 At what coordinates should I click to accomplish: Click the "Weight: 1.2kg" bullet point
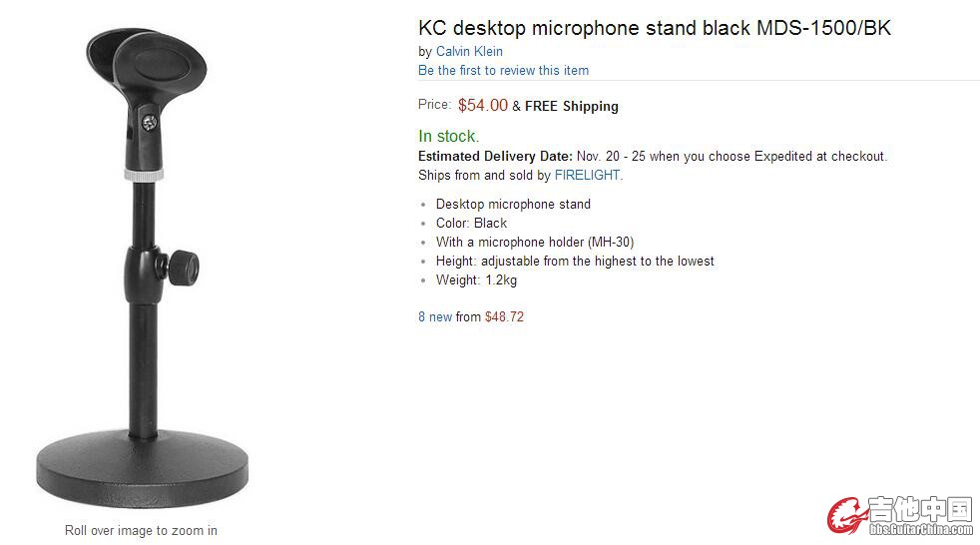pos(476,279)
